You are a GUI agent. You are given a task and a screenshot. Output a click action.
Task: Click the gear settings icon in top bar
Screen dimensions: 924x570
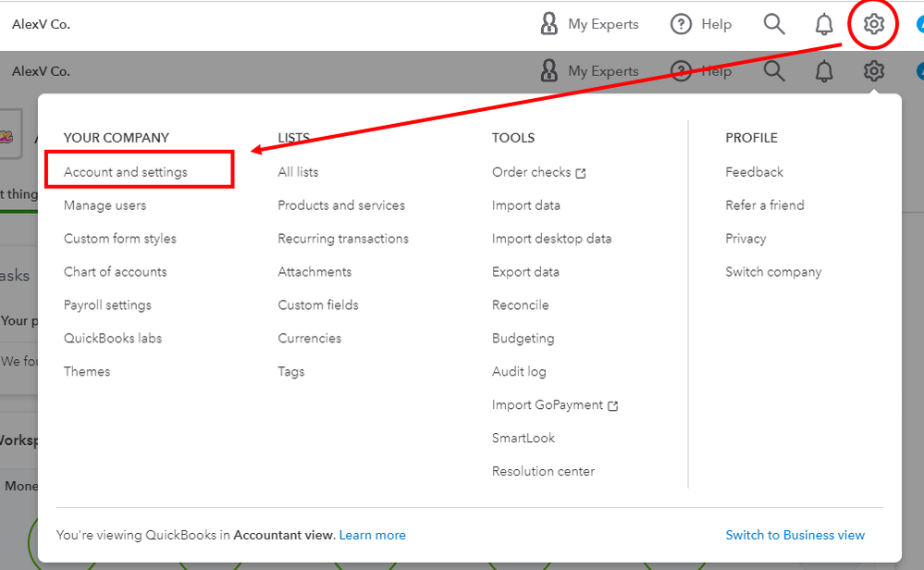pos(873,24)
